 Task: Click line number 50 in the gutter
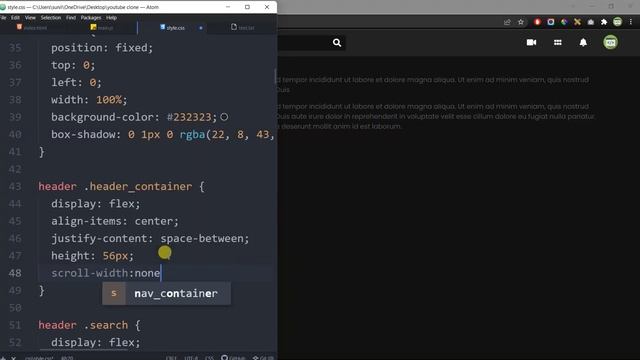tap(15, 308)
